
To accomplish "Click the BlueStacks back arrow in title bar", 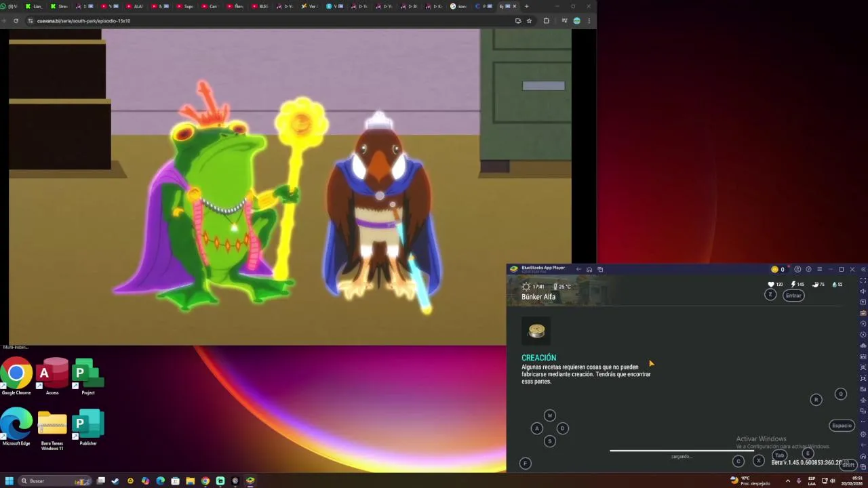I will [578, 269].
